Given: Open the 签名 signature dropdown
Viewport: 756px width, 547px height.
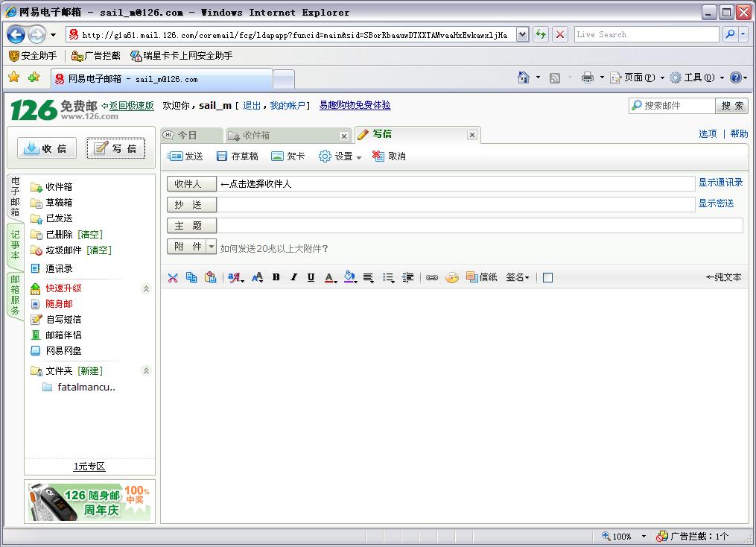Looking at the screenshot, I should pyautogui.click(x=518, y=277).
